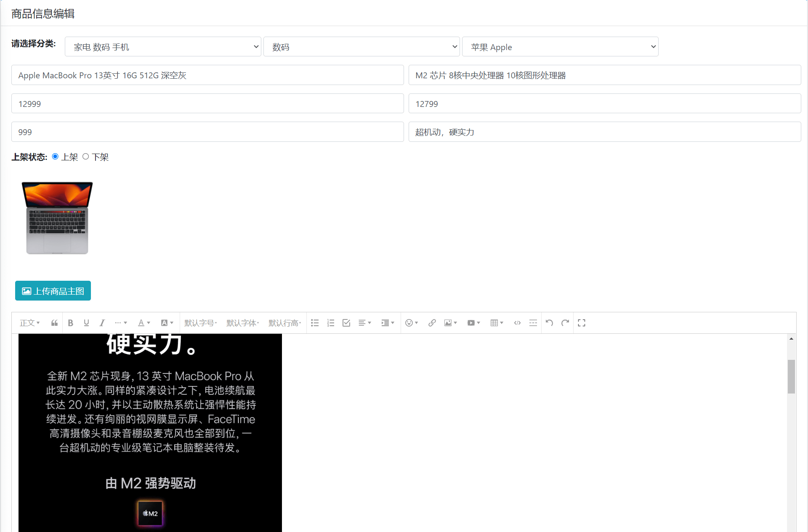Select the 上架 radio button
Image resolution: width=808 pixels, height=532 pixels.
[55, 157]
